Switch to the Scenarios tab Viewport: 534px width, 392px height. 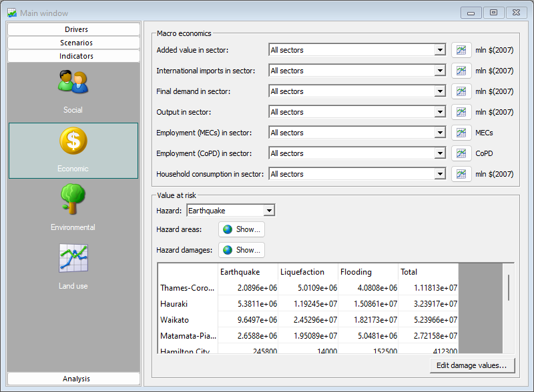point(73,43)
